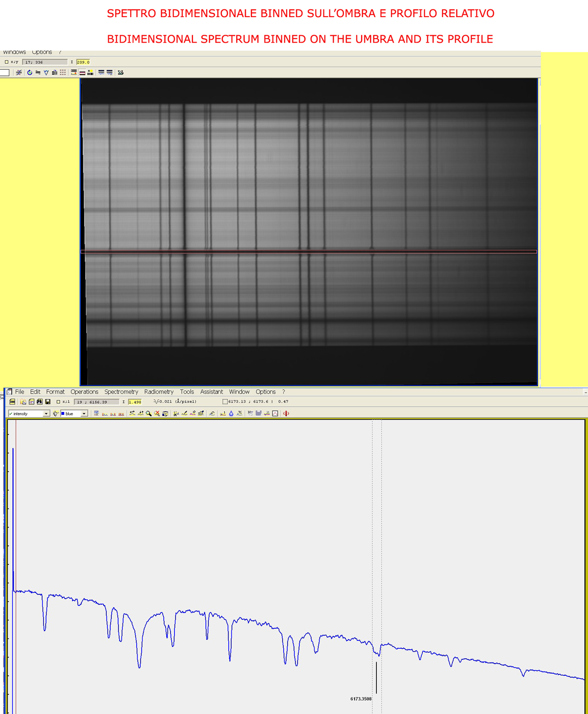Viewport: 588px width, 714px height.
Task: Open the ? help menu in the profile window
Action: (x=283, y=392)
